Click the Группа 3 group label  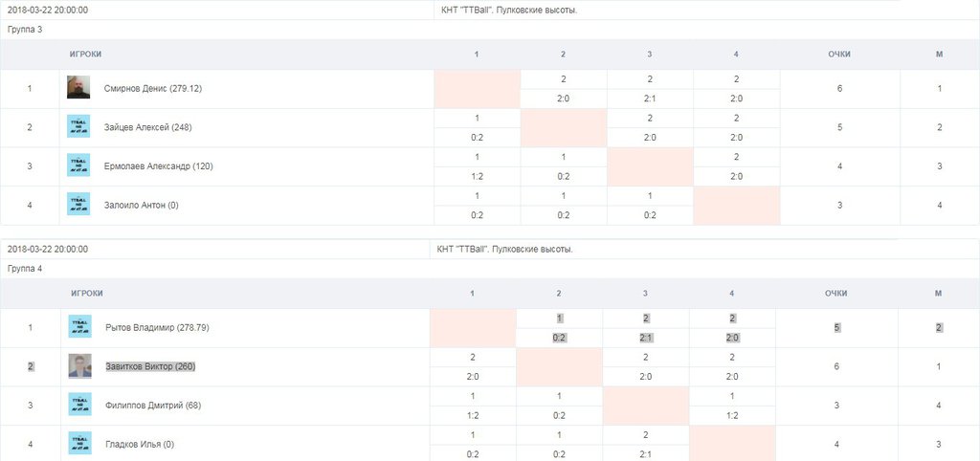click(x=25, y=30)
